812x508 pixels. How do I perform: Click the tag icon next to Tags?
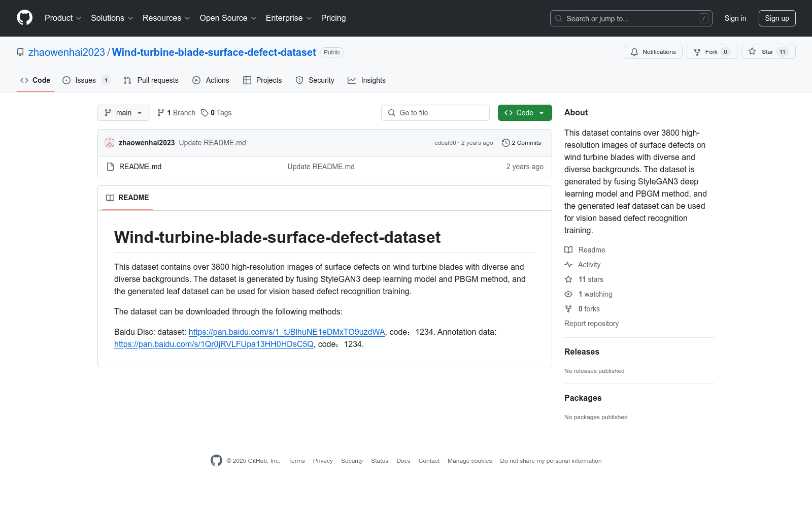[205, 113]
